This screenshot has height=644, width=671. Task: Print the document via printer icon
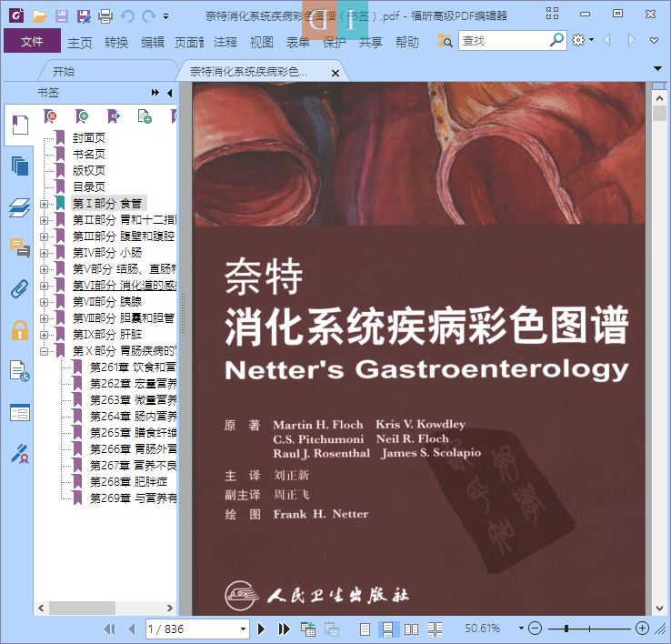tap(105, 16)
